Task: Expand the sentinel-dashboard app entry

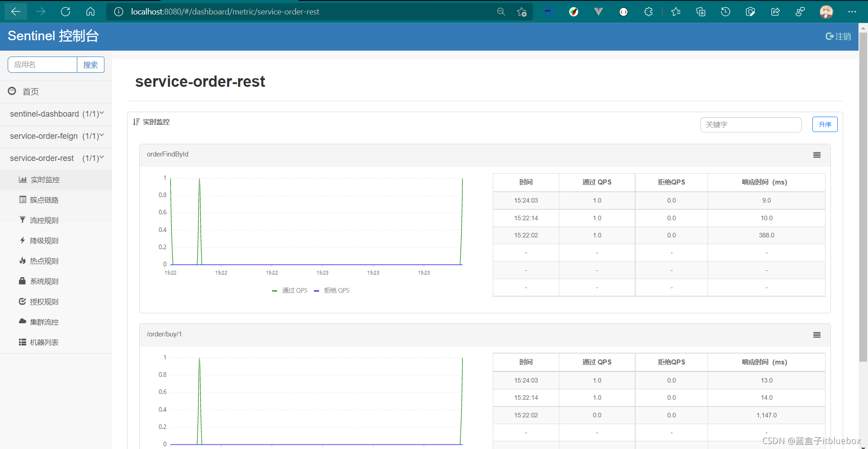Action: pyautogui.click(x=56, y=114)
